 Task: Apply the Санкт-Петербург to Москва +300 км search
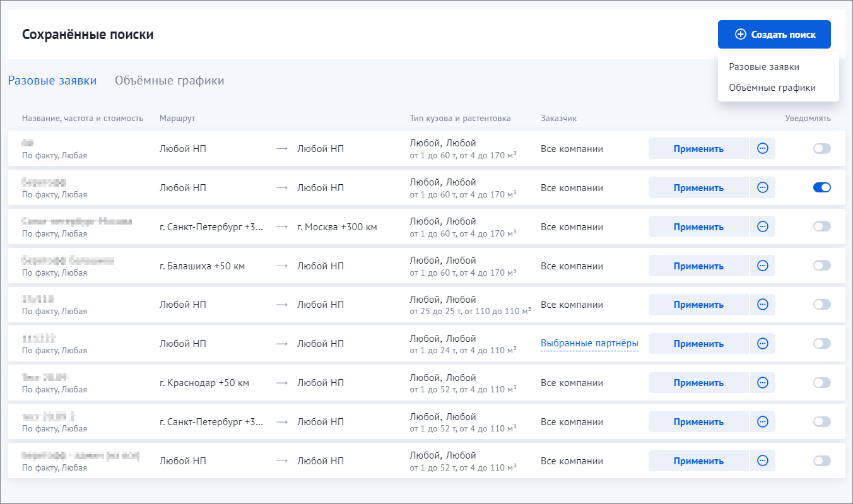point(698,227)
